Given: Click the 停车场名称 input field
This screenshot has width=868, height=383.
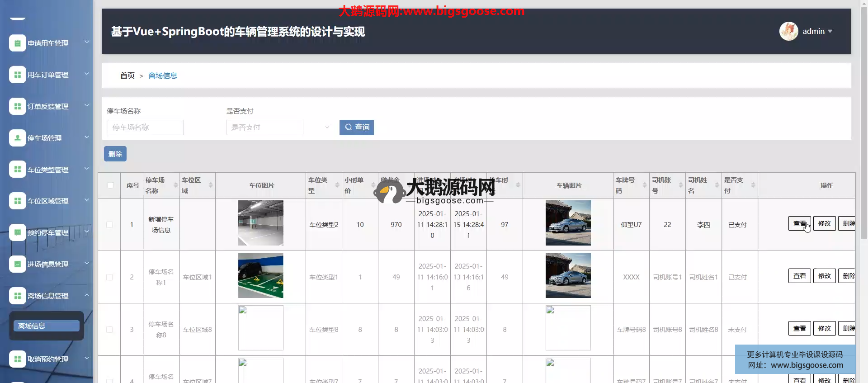Looking at the screenshot, I should 145,128.
